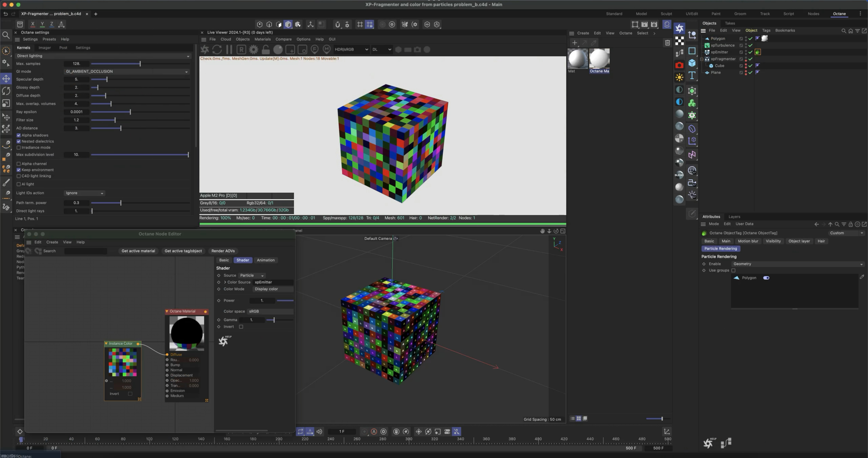Enable the Alpha channel checkbox
Viewport: 868px width, 458px height.
coord(19,164)
